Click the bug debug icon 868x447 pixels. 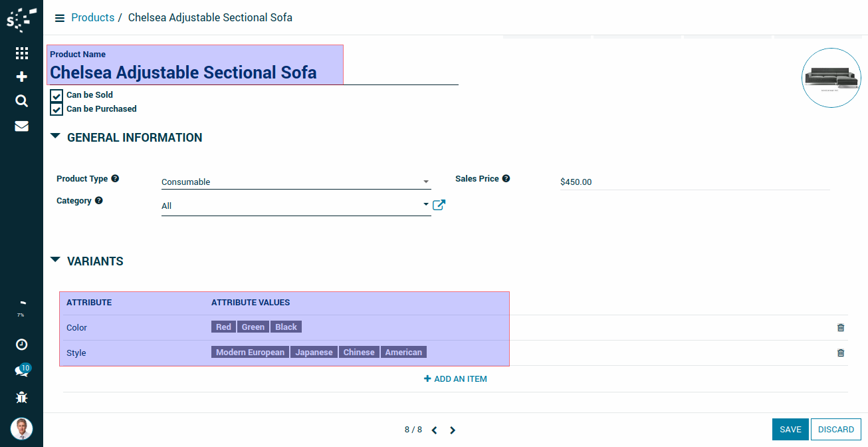click(x=21, y=398)
